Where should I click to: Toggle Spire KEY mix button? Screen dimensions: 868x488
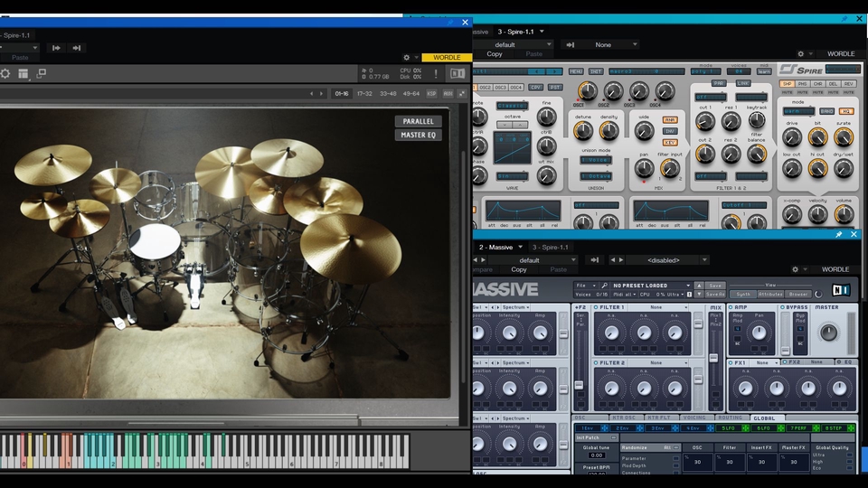point(670,143)
